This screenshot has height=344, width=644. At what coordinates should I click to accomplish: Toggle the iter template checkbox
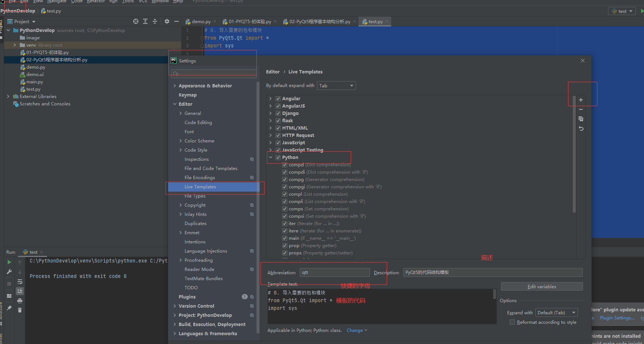pos(285,224)
